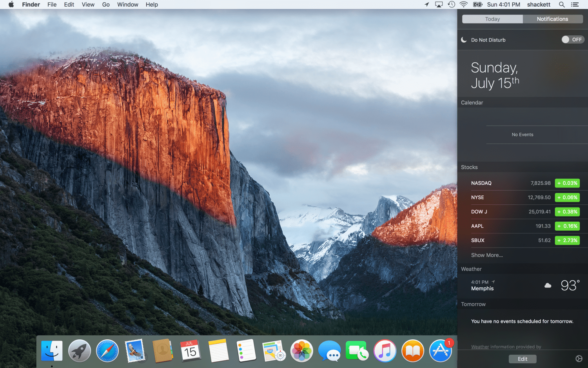Follow the Weather information provider link

480,347
